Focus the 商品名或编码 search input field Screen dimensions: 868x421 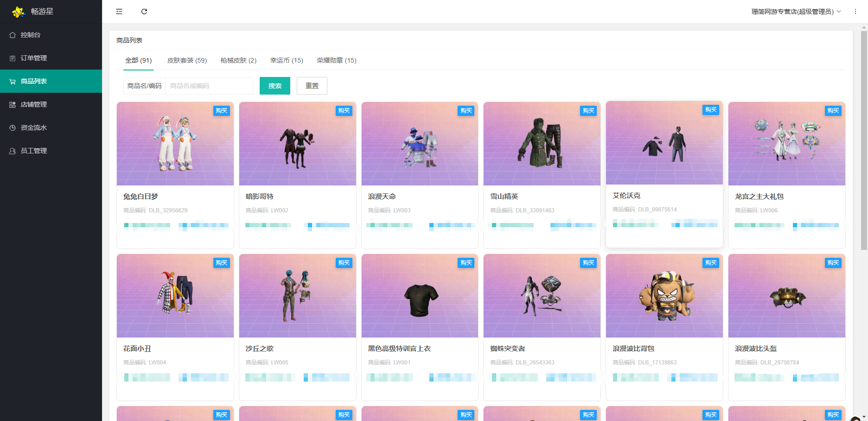[209, 86]
